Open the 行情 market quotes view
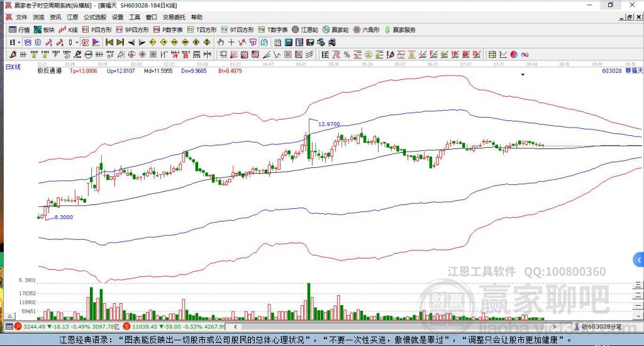This screenshot has width=644, height=346. click(x=19, y=30)
